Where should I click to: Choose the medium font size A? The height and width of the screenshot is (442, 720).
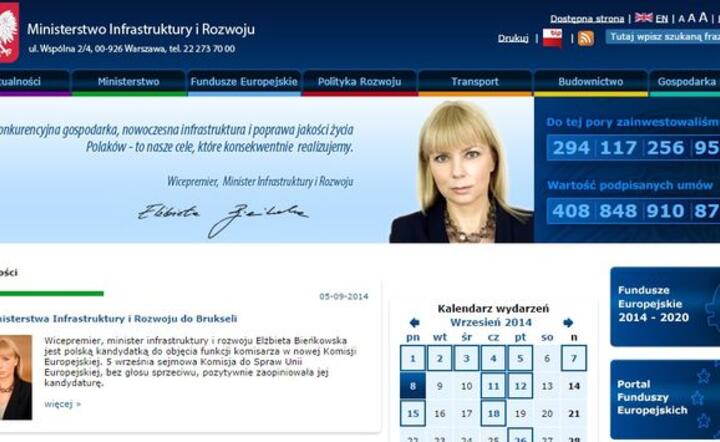692,18
